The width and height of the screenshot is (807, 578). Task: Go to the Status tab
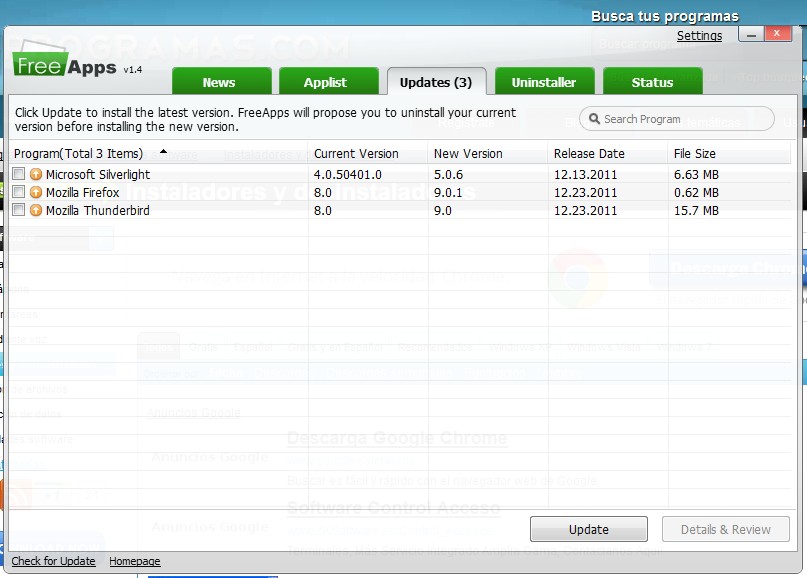point(653,81)
